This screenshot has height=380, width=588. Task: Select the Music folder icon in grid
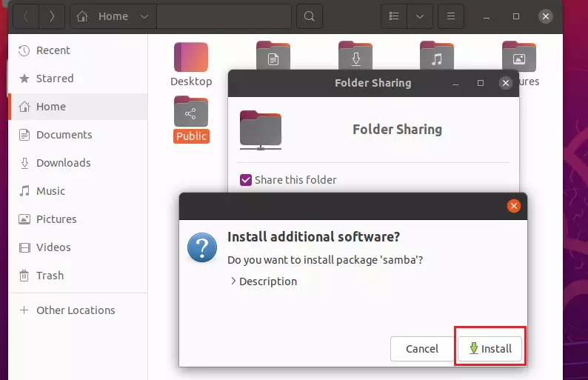tap(437, 56)
